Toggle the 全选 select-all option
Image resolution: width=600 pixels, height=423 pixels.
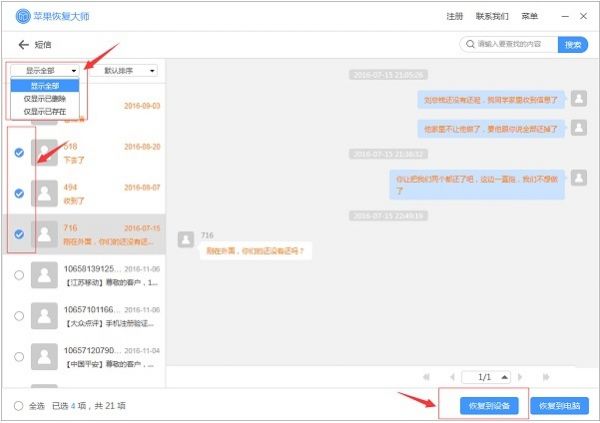pos(19,405)
